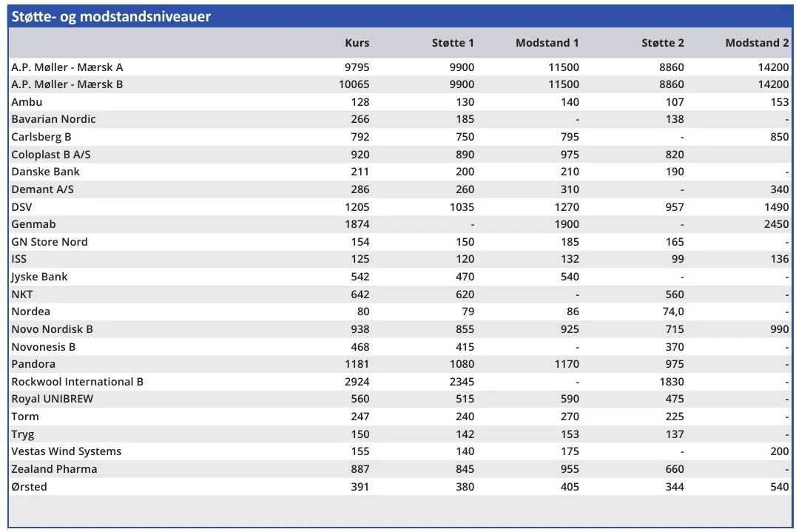Select the Bavarian Nordic stock name
Image resolution: width=796 pixels, height=532 pixels.
53,119
